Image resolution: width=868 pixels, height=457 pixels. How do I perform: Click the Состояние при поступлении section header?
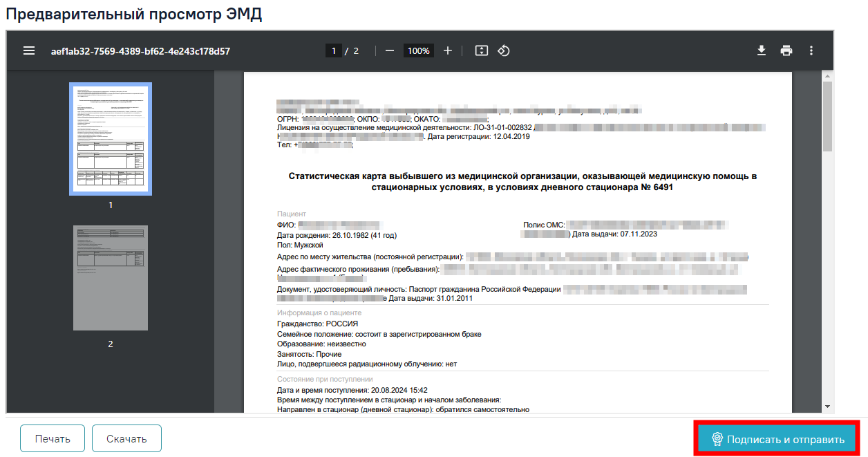pyautogui.click(x=325, y=380)
